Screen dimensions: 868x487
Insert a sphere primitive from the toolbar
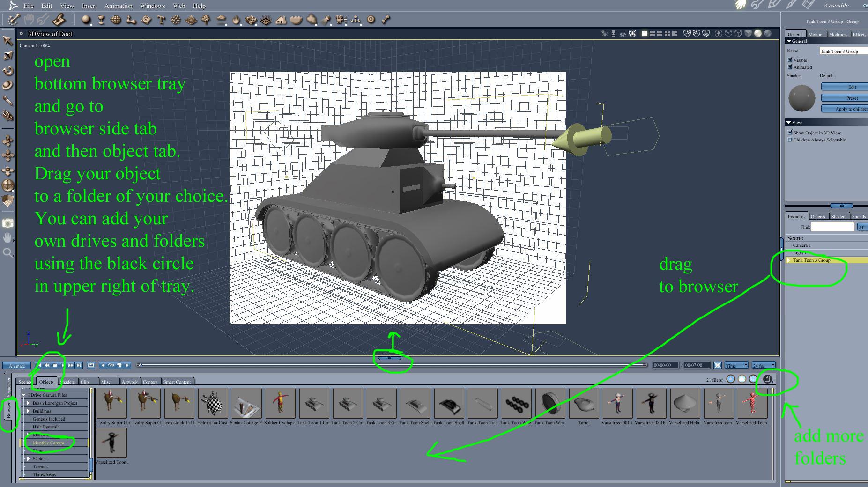coord(86,20)
